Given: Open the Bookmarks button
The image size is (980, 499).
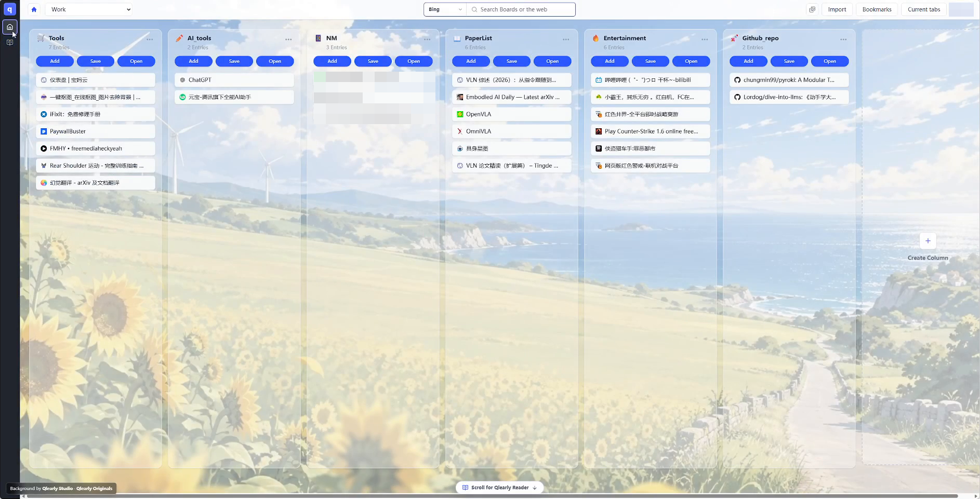Looking at the screenshot, I should (877, 9).
